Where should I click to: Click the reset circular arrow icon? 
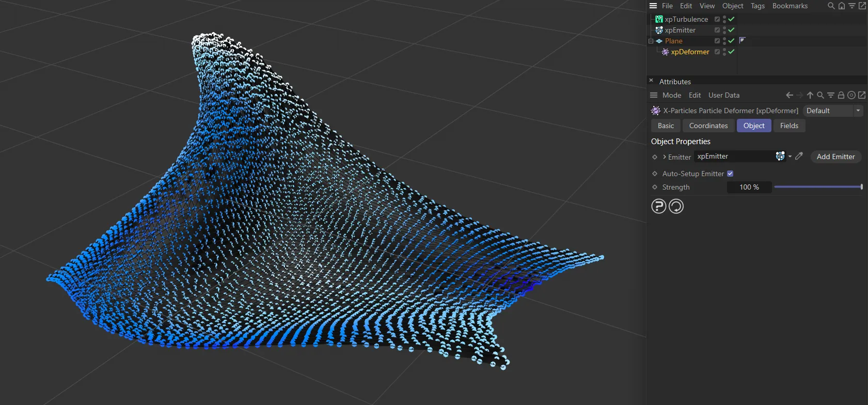(676, 206)
